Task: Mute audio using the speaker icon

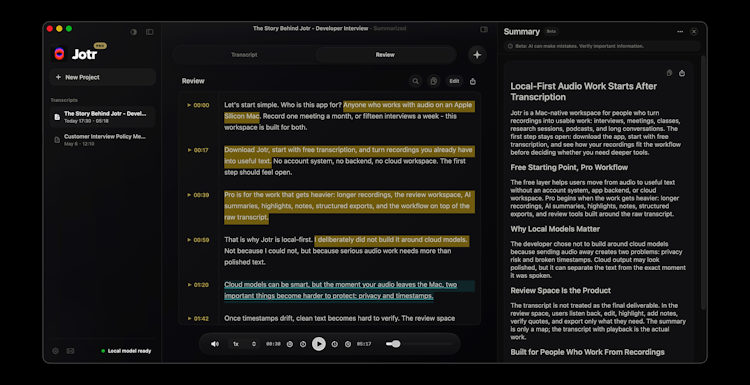Action: tap(215, 344)
